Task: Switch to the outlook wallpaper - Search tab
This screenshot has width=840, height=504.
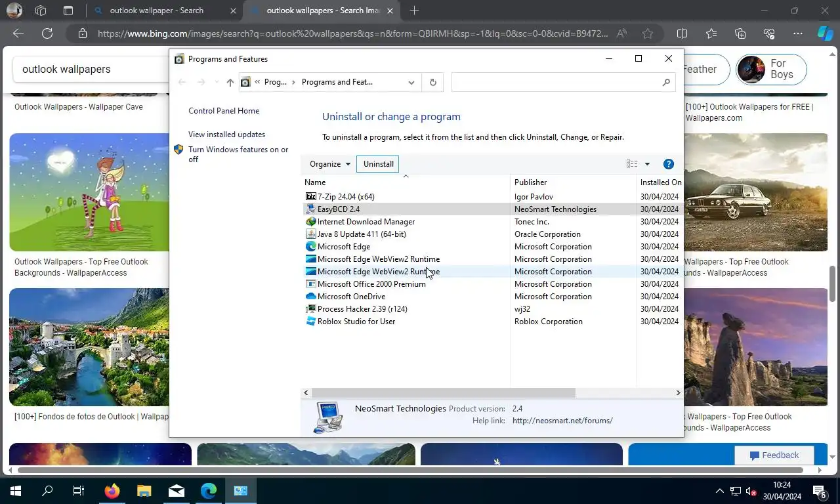Action: tap(164, 10)
